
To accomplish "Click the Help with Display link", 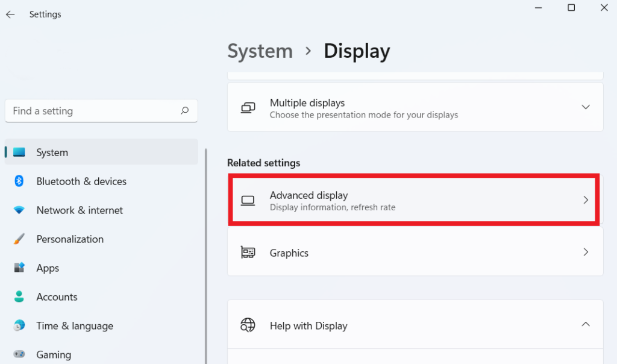I will [308, 325].
